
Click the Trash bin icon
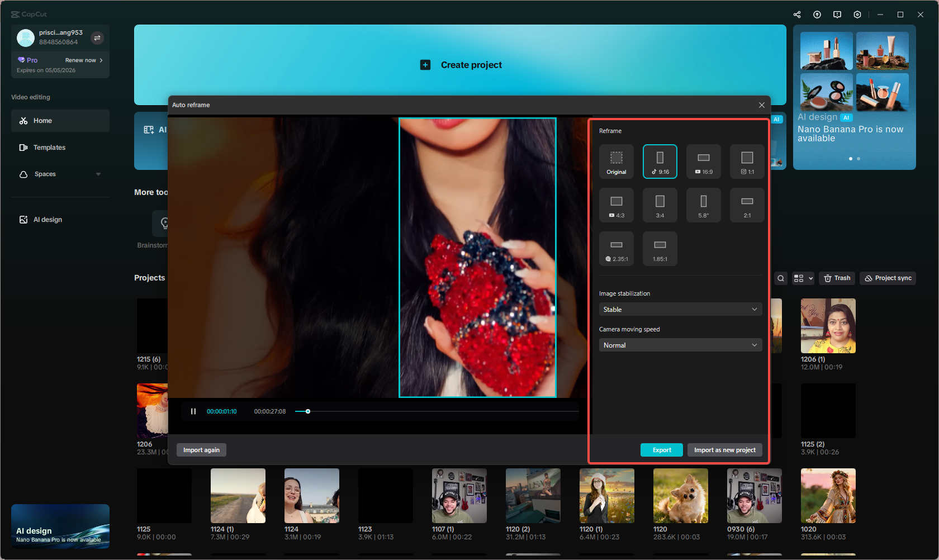point(828,278)
